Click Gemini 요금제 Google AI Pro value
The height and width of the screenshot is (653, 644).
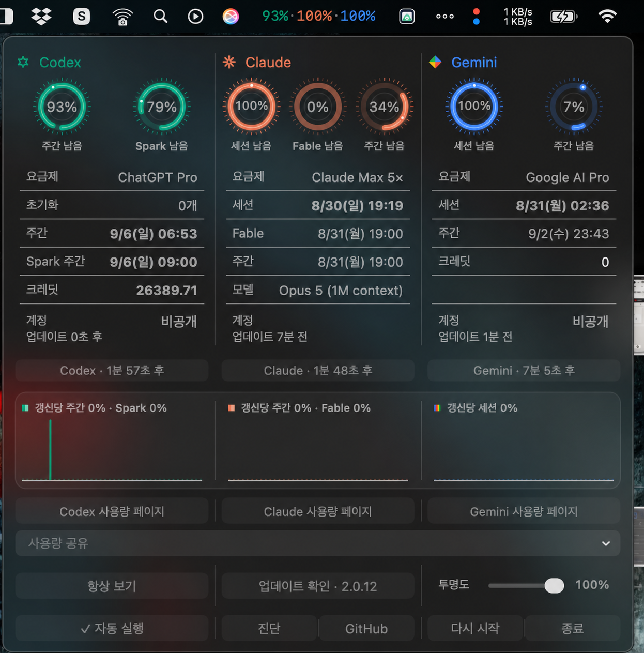point(568,177)
